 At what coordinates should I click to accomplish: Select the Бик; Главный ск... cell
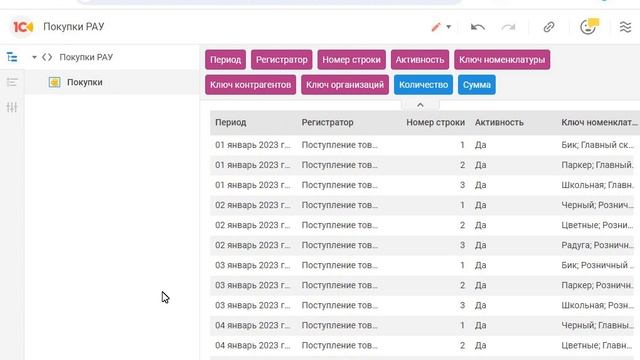[597, 145]
